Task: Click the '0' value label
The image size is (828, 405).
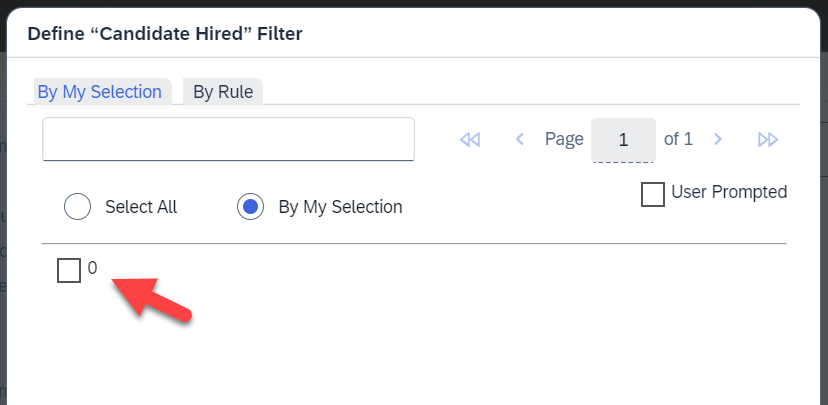Action: [x=92, y=268]
